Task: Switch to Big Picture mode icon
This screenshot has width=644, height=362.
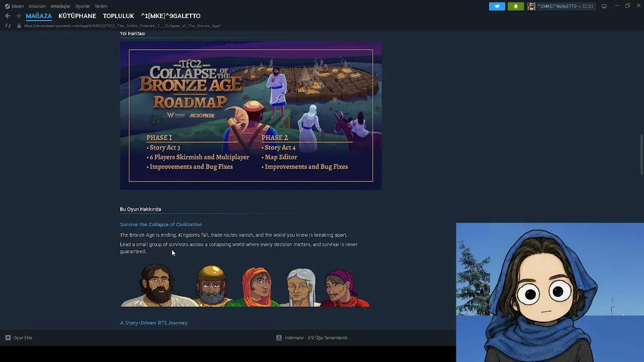Action: (x=604, y=6)
